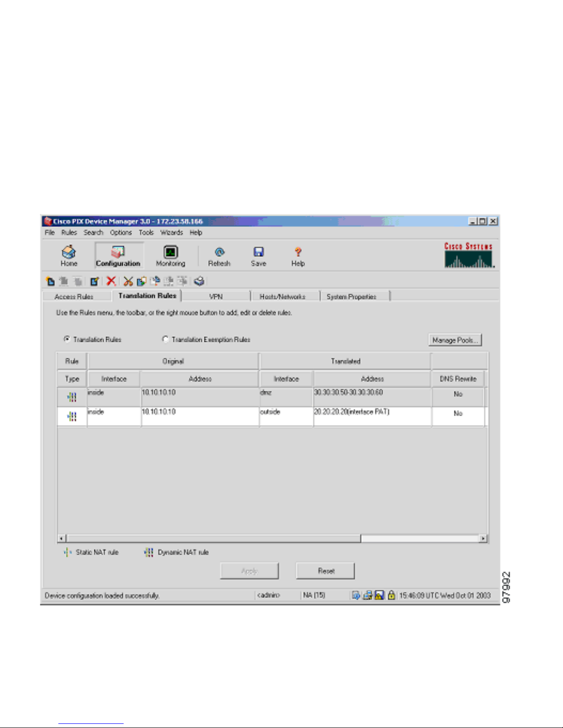
Task: Click the Apply button
Action: click(250, 571)
